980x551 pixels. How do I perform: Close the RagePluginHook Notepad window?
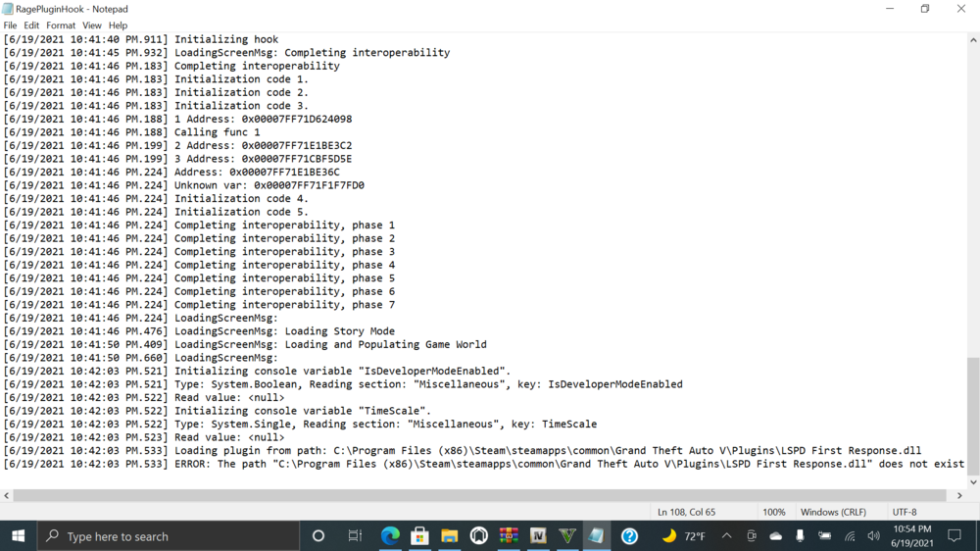[x=961, y=9]
